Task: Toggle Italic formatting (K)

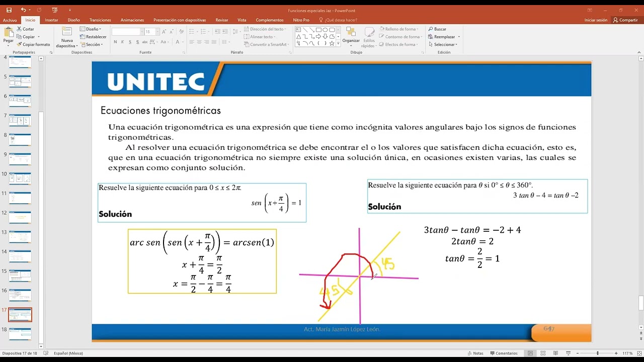Action: (122, 42)
